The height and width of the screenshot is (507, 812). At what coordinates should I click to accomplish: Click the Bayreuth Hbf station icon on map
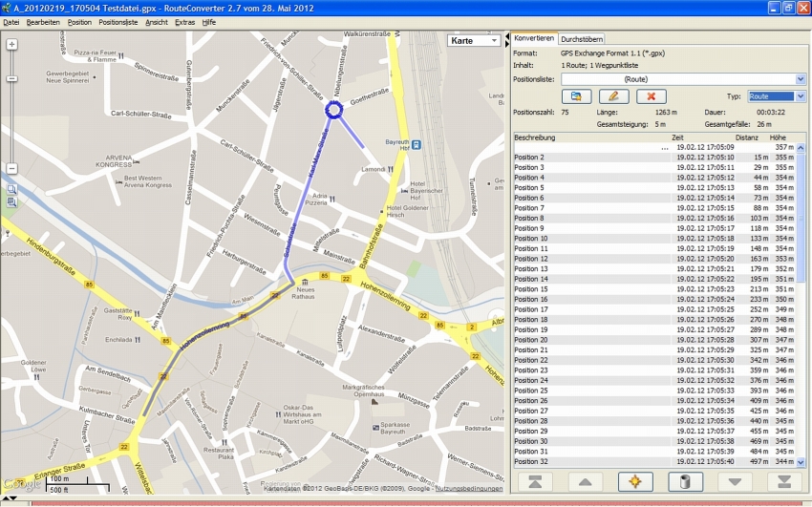(x=417, y=145)
